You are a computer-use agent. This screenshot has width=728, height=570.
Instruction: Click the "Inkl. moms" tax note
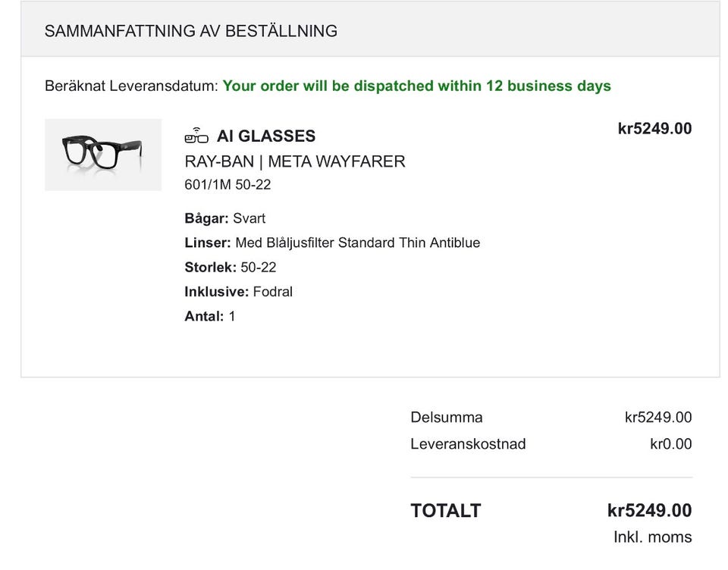coord(652,537)
